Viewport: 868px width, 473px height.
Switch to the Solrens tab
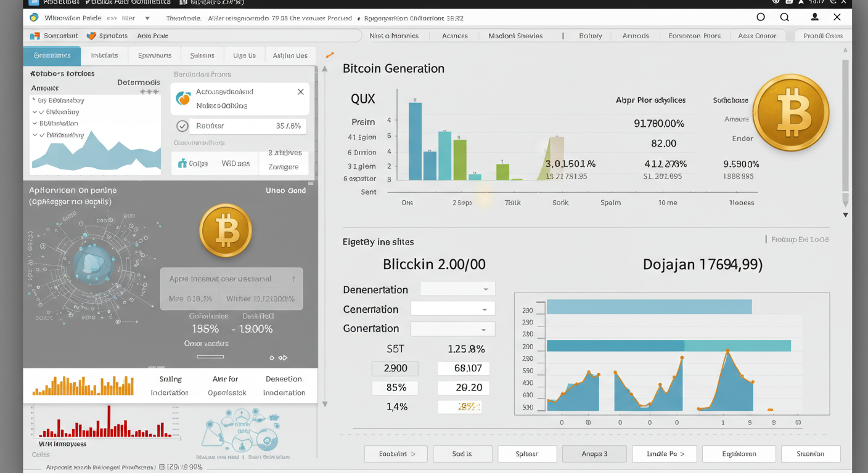202,55
